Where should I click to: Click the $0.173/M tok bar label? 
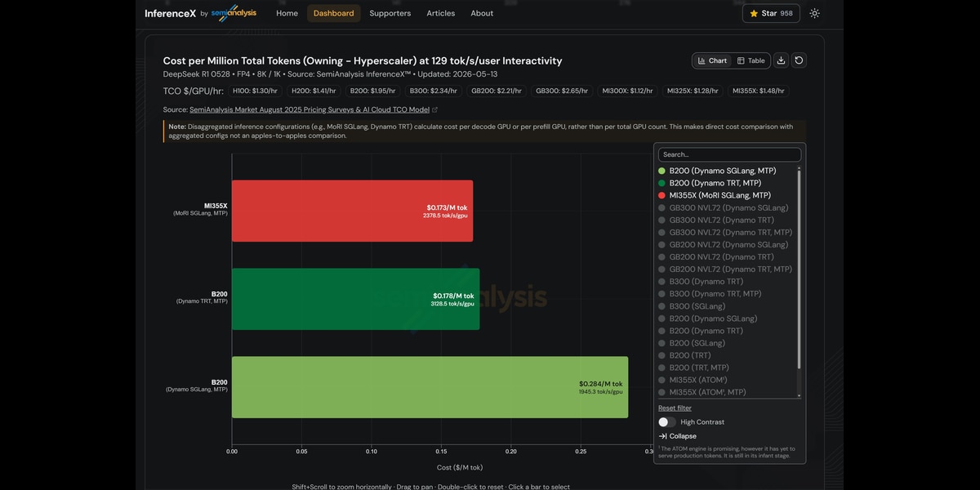click(x=447, y=207)
